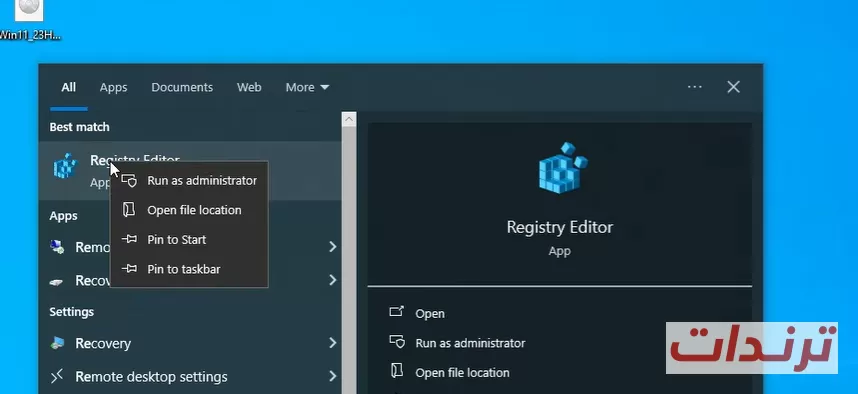Expand the second Apps result chevron
This screenshot has height=394, width=858.
332,280
